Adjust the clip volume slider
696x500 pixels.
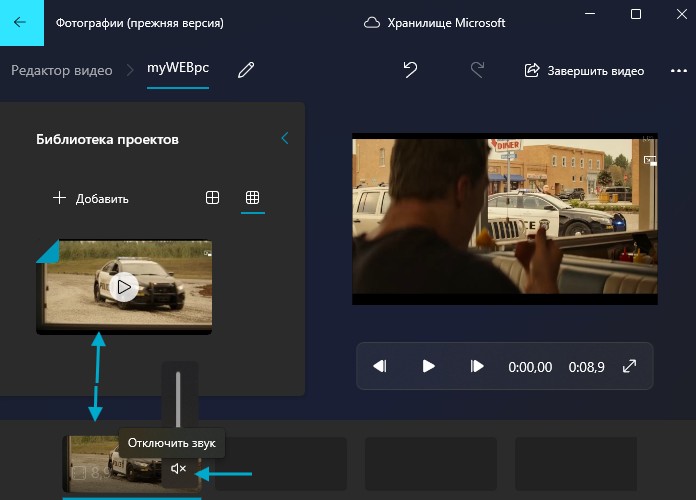click(x=178, y=399)
